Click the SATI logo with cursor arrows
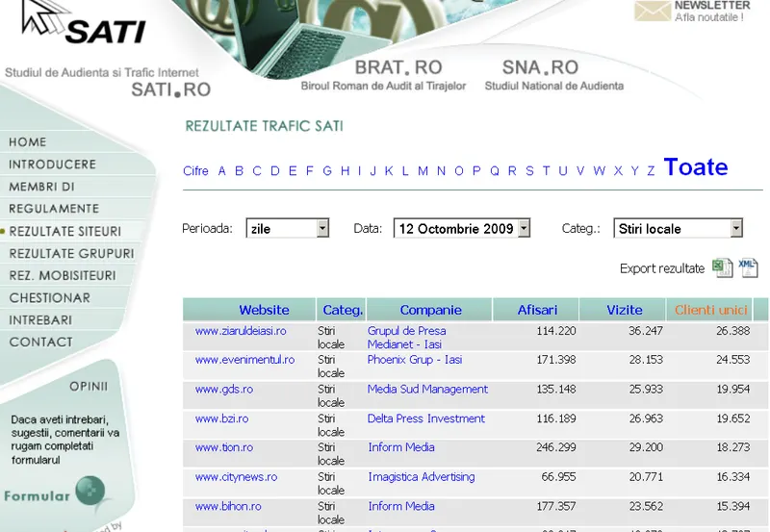The height and width of the screenshot is (532, 770). click(x=83, y=21)
